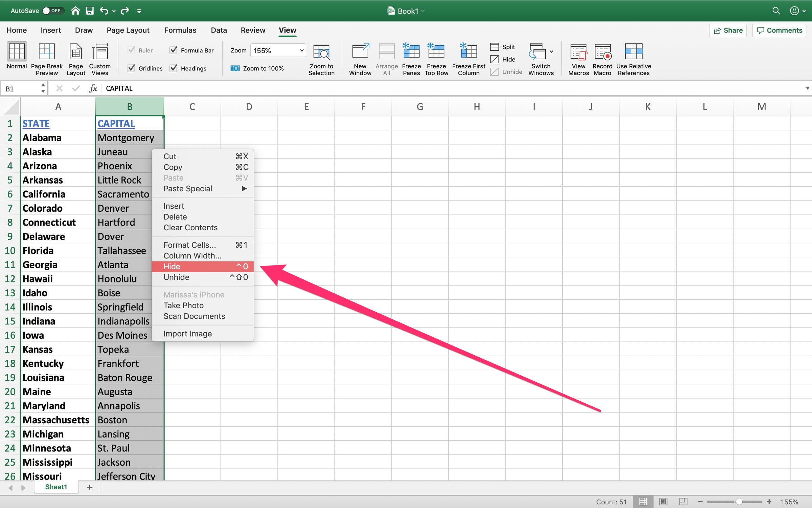Open the Home ribbon tab
This screenshot has width=812, height=508.
17,30
